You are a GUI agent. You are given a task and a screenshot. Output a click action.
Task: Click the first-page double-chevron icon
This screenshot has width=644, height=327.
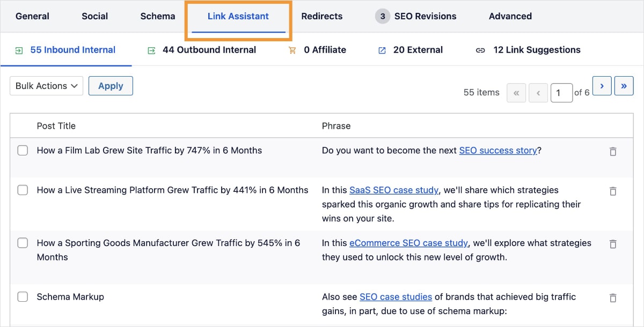coord(516,92)
